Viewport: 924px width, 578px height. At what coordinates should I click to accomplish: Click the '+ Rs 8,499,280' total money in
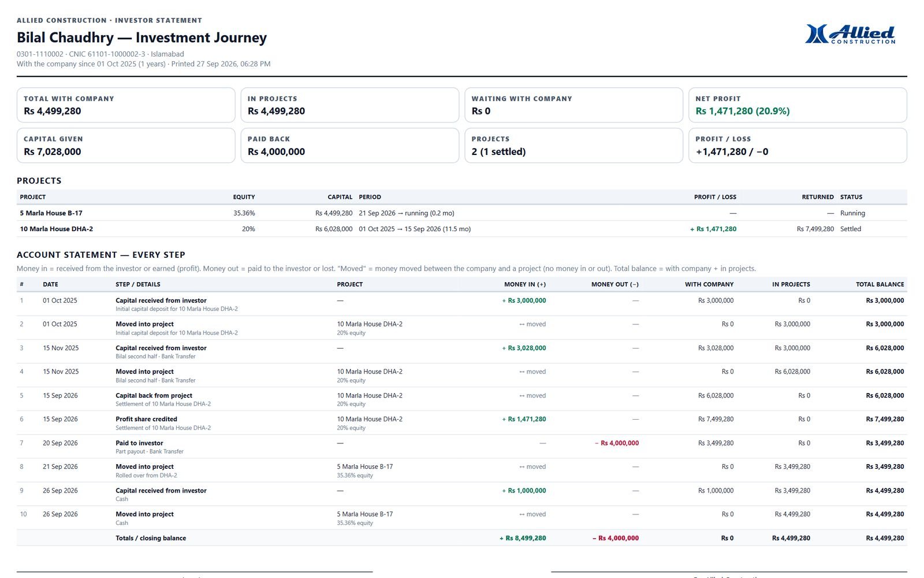523,538
